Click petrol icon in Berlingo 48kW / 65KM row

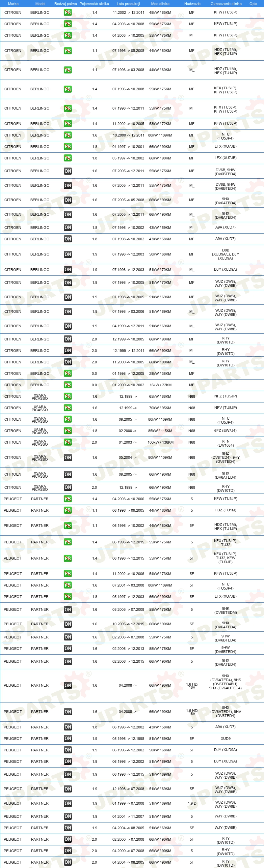[68, 12]
